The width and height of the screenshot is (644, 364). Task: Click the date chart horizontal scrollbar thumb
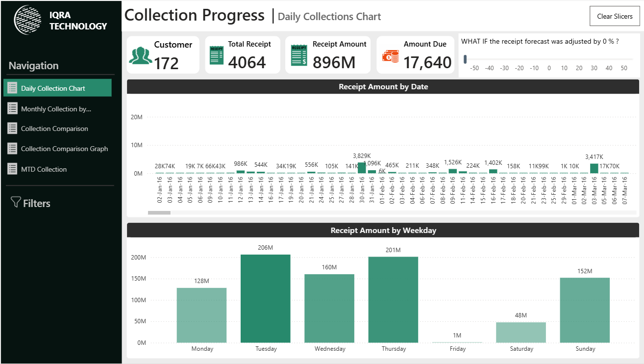point(159,212)
